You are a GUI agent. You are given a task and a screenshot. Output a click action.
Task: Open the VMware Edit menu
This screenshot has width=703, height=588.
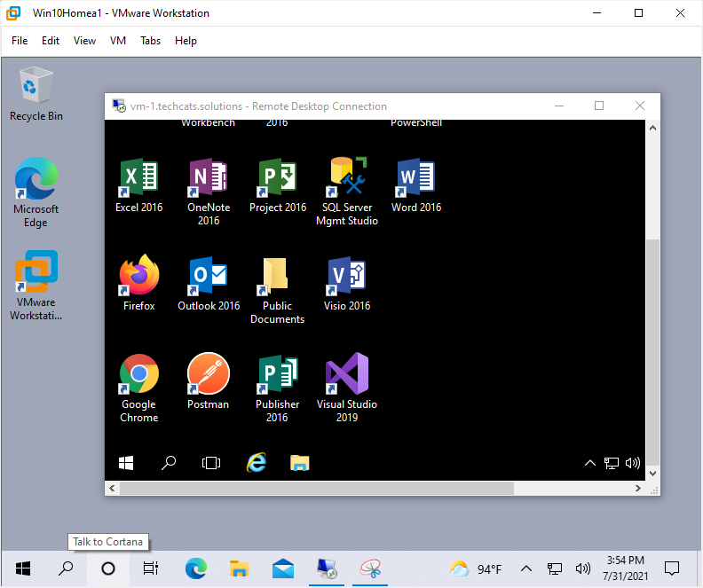[x=51, y=41]
